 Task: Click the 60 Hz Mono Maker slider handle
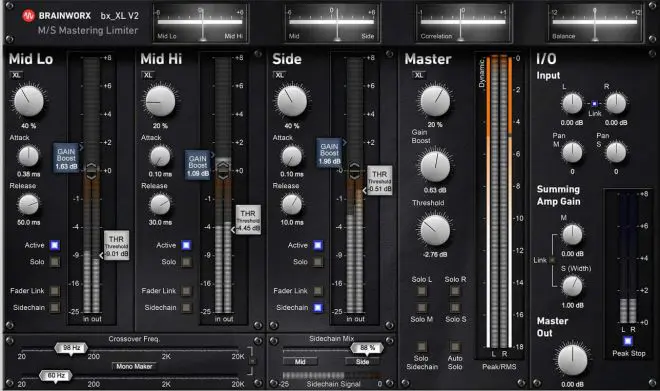point(56,375)
